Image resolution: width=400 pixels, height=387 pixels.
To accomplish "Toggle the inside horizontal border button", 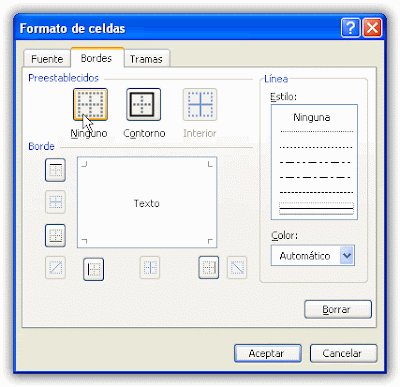I will 55,202.
